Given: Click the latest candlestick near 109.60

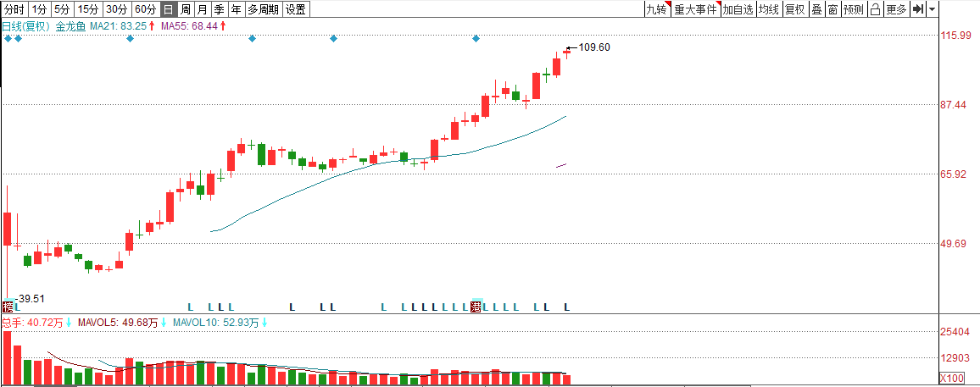Looking at the screenshot, I should click(x=567, y=53).
